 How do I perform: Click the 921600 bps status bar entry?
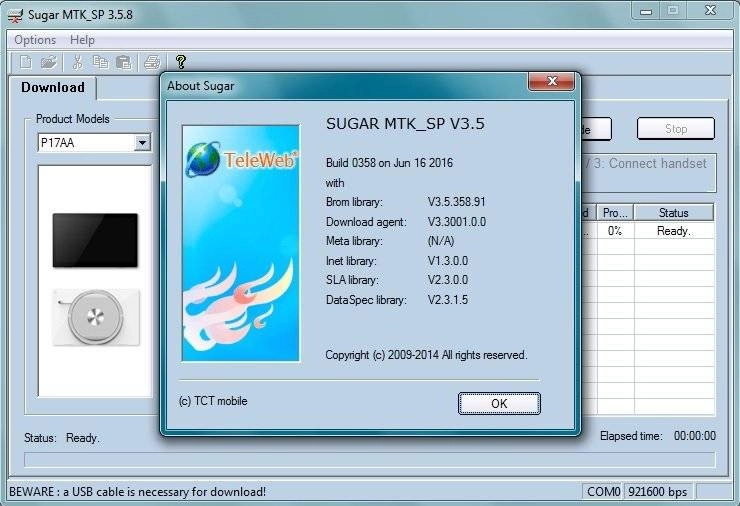(658, 492)
